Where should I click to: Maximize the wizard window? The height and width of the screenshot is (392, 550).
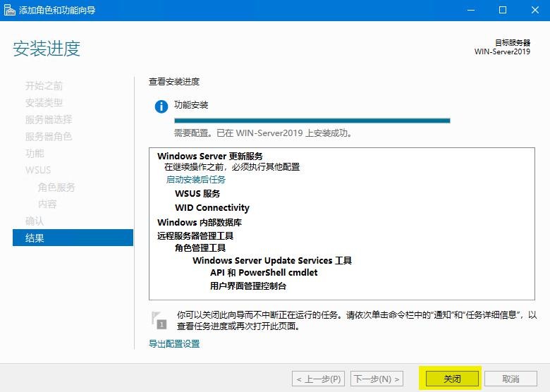(503, 10)
